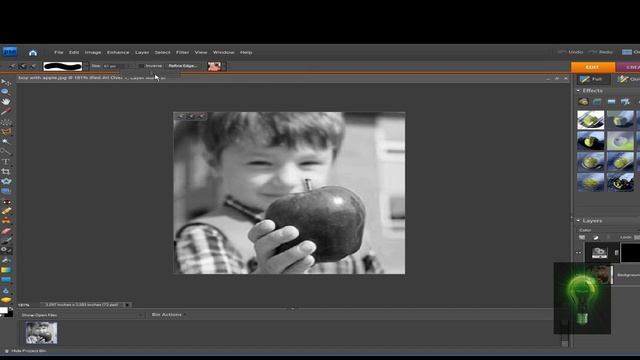Open the Select menu
Image resolution: width=640 pixels, height=360 pixels.
pyautogui.click(x=162, y=52)
